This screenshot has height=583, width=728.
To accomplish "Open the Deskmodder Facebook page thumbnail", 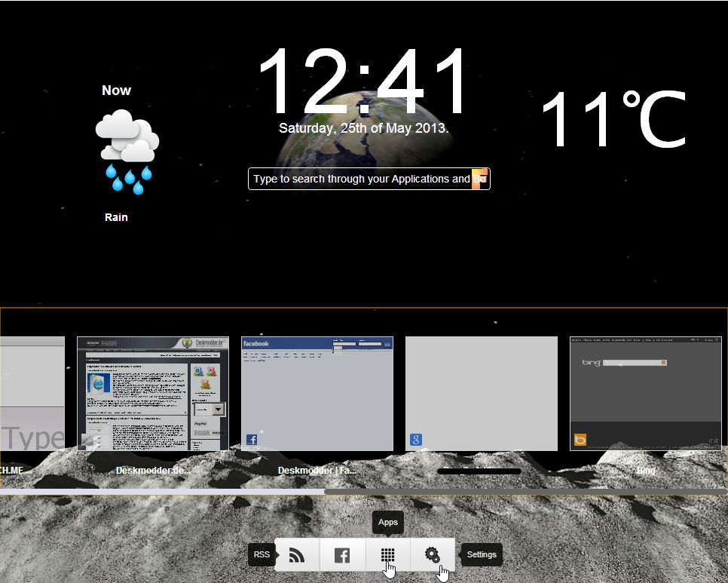I will pyautogui.click(x=317, y=394).
